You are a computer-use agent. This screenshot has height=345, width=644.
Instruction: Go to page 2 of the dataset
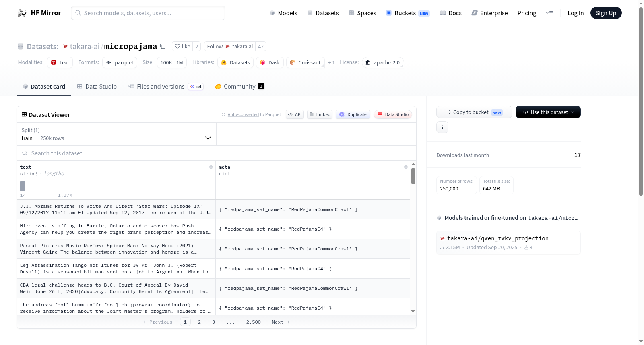click(199, 322)
